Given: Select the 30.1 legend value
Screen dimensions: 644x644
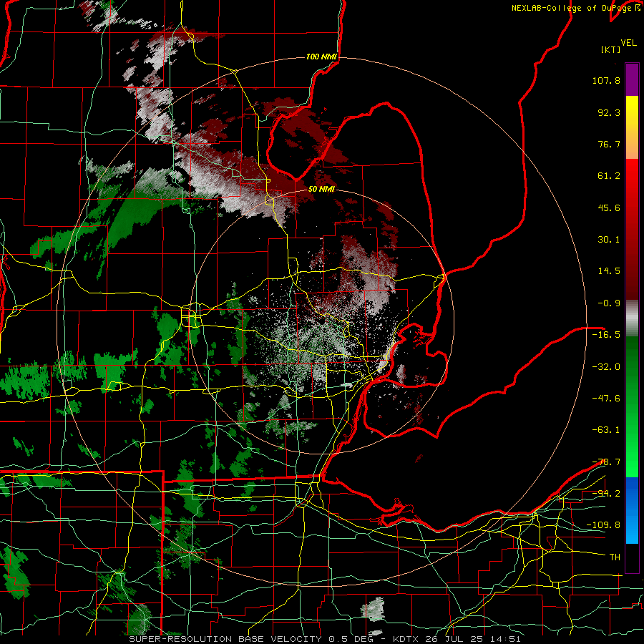Looking at the screenshot, I should coord(609,240).
